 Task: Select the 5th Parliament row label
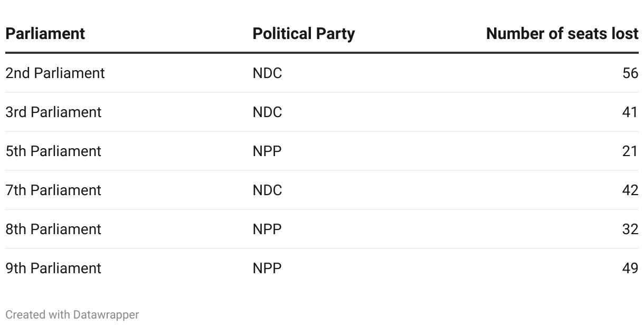pos(53,151)
